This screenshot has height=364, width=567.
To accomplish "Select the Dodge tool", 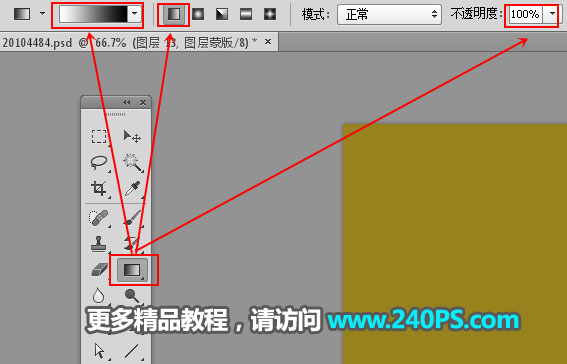I will coord(132,295).
